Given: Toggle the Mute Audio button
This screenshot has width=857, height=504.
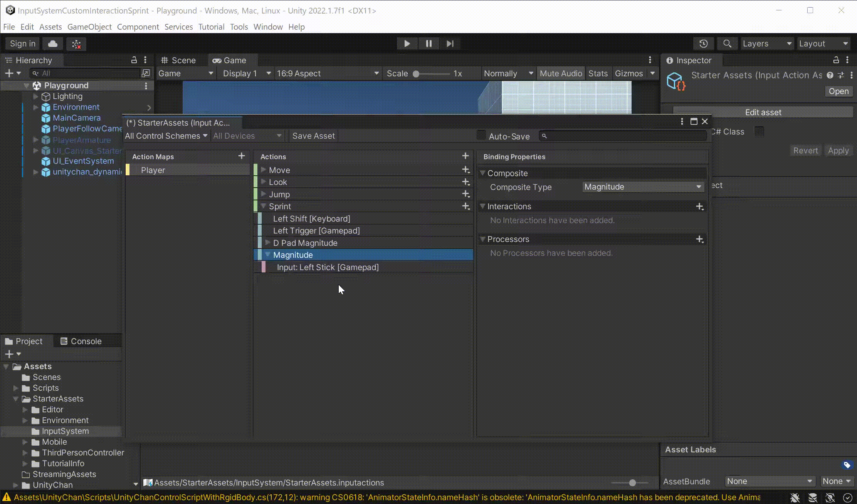Looking at the screenshot, I should coord(561,73).
